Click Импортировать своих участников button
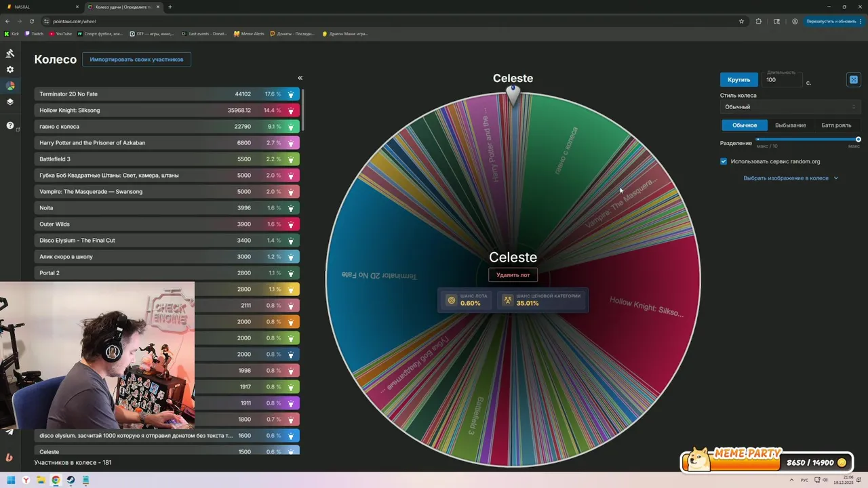Viewport: 868px width, 488px height. (x=136, y=60)
